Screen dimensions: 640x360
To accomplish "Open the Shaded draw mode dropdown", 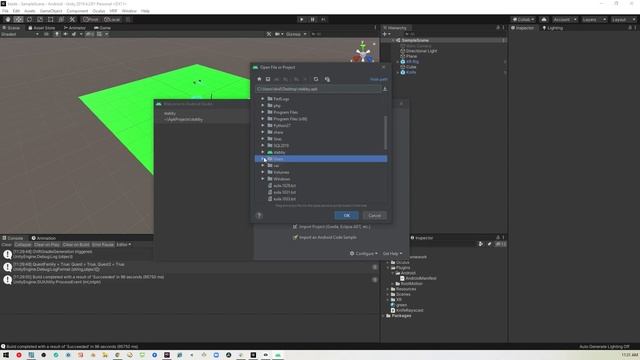I will coord(20,34).
